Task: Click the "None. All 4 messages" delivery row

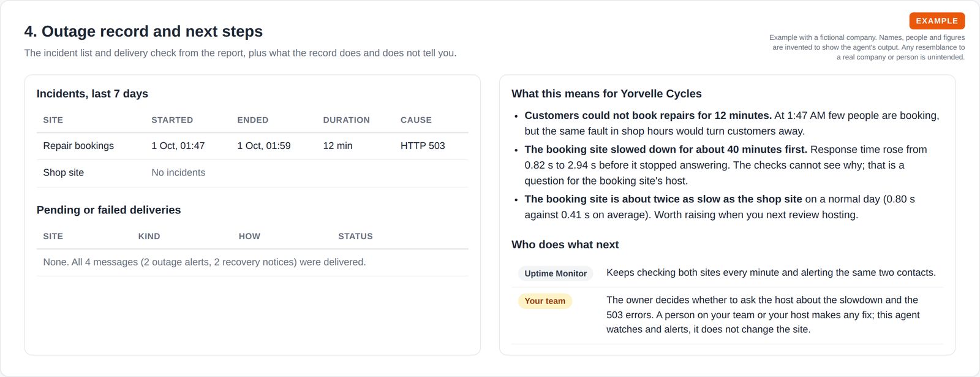Action: tap(252, 262)
